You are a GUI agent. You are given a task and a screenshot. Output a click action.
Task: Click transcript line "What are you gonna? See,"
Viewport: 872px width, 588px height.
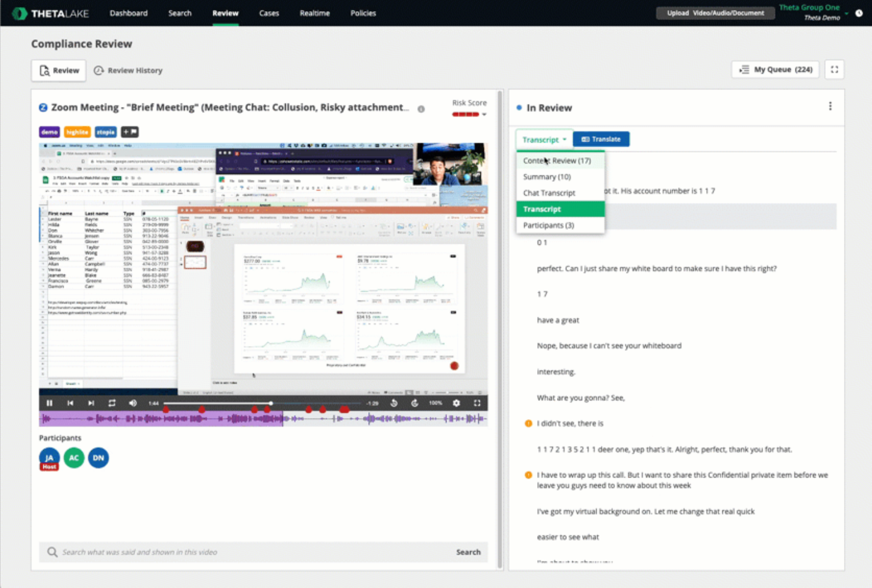pyautogui.click(x=581, y=397)
